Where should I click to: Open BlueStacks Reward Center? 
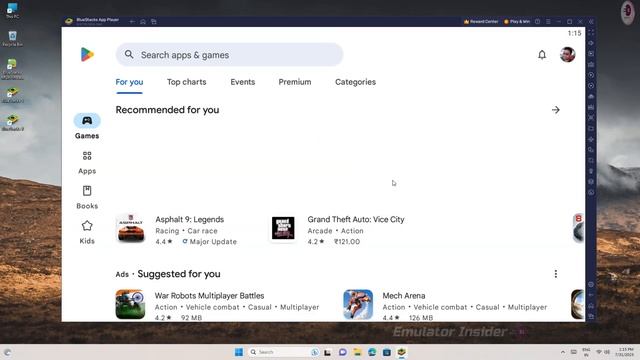pyautogui.click(x=481, y=22)
